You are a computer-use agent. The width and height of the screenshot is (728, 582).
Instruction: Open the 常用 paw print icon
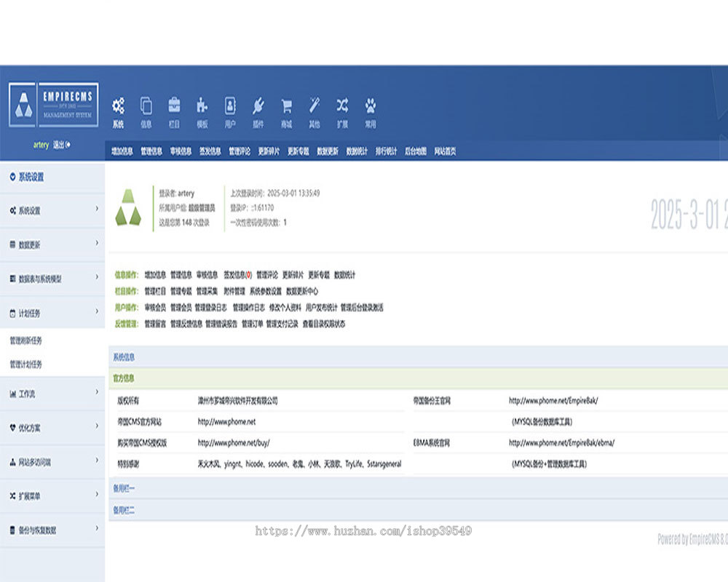371,105
